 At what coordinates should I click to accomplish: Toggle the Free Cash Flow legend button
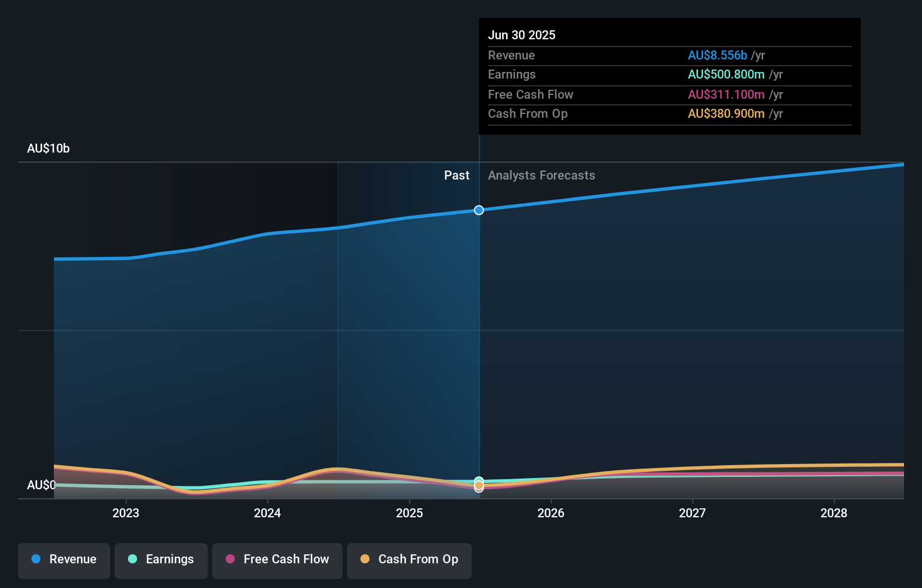(277, 561)
